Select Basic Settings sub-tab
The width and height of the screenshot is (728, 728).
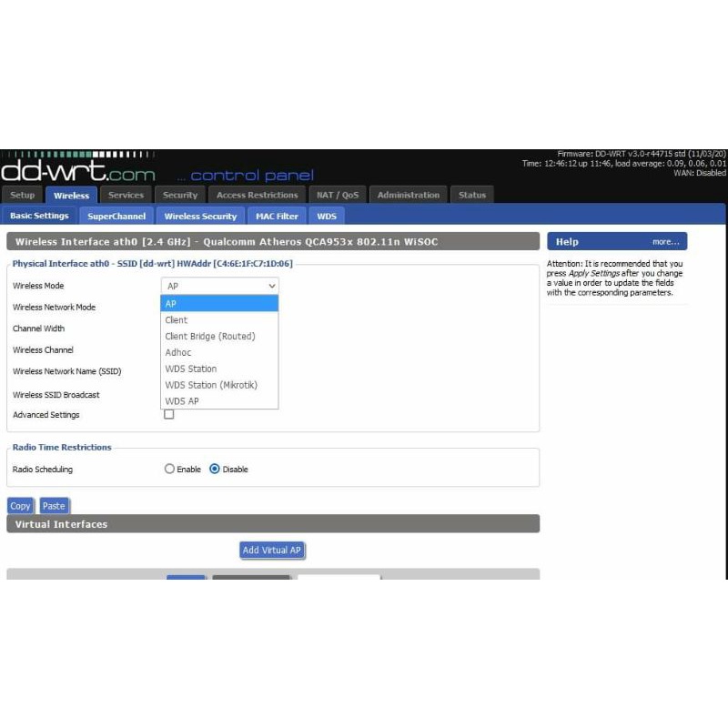click(x=39, y=216)
